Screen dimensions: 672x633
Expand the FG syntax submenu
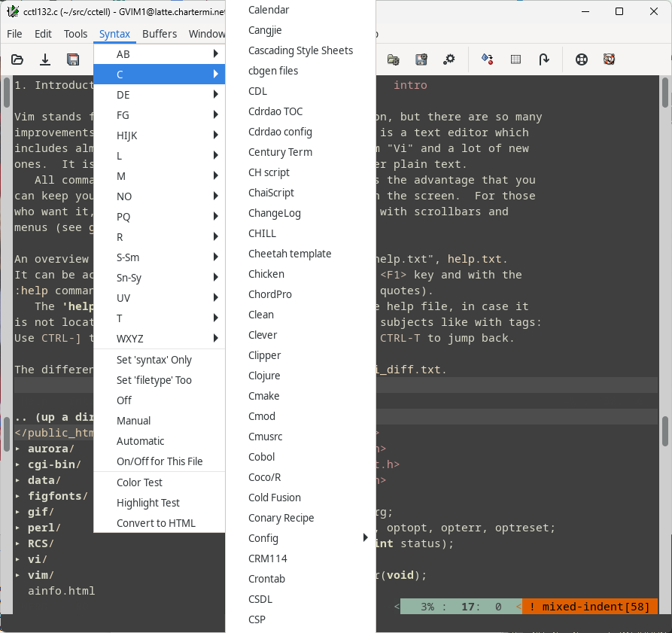[x=159, y=115]
